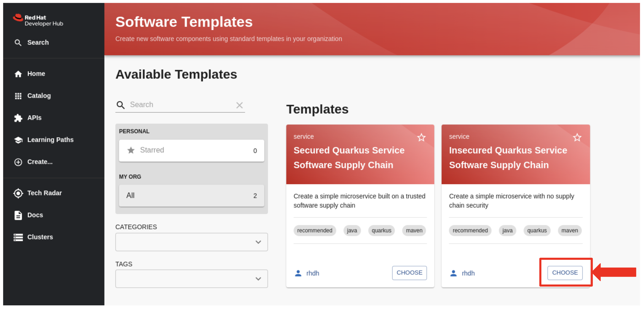Select the Starred personal filter
Viewport: 644px width, 311px height.
192,151
